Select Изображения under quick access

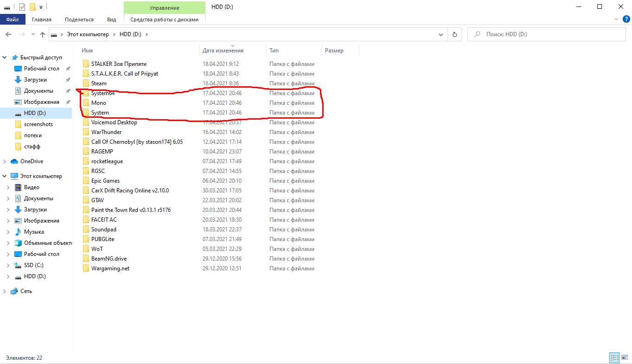coord(42,102)
